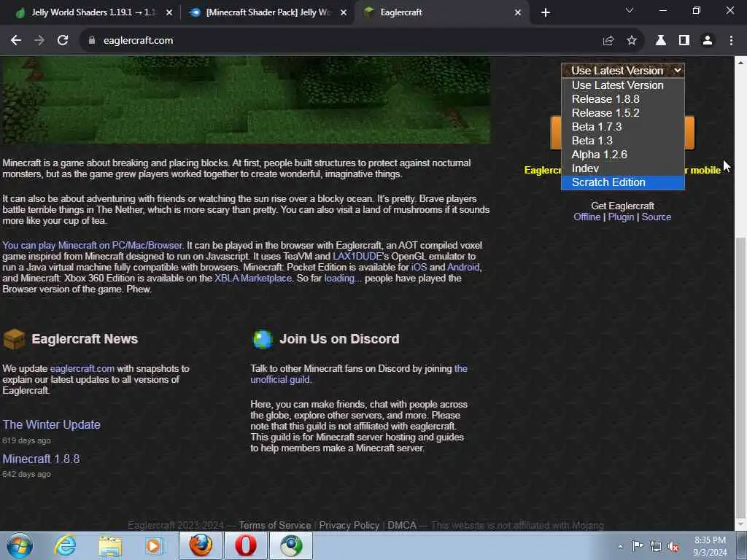Choose Use Latest Version option in list
Viewport: 747px width, 560px height.
pos(623,85)
